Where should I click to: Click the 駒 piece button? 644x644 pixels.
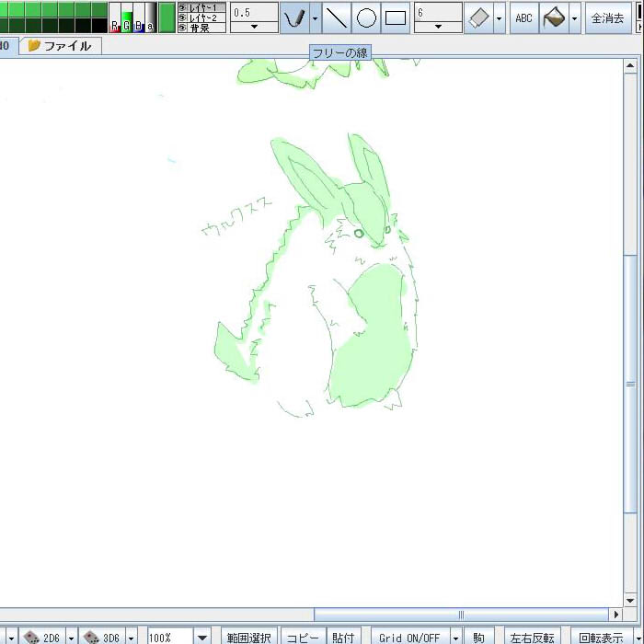pyautogui.click(x=478, y=638)
